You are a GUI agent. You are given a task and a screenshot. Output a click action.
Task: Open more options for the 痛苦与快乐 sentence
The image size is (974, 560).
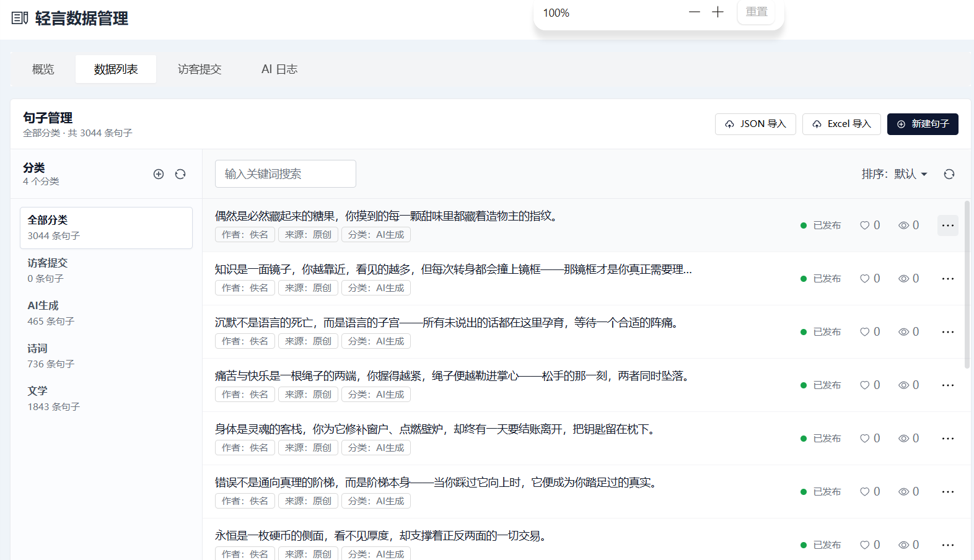(948, 385)
